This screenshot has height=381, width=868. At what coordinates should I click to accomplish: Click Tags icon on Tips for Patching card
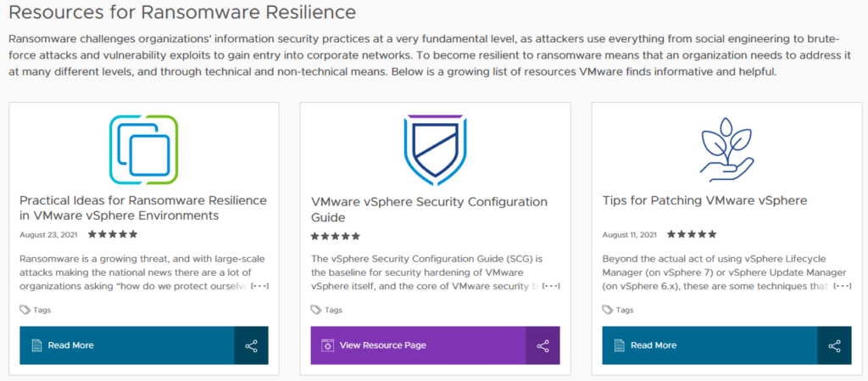608,310
